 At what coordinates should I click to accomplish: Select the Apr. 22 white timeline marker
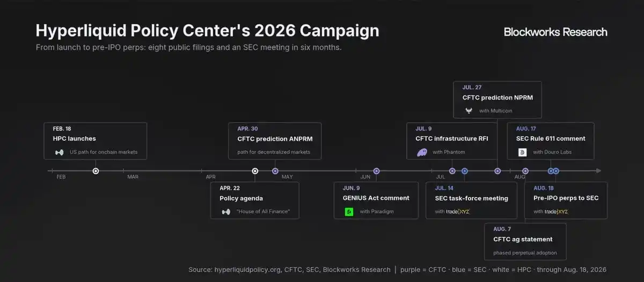click(255, 171)
